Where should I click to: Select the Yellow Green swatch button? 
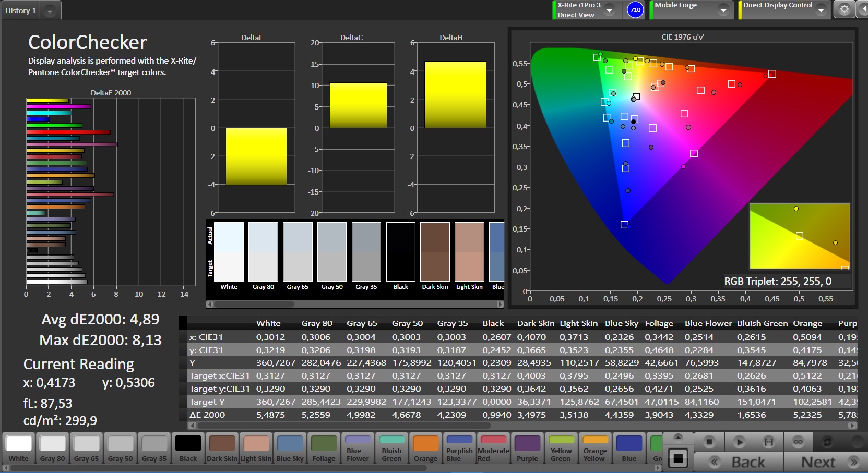click(x=562, y=448)
